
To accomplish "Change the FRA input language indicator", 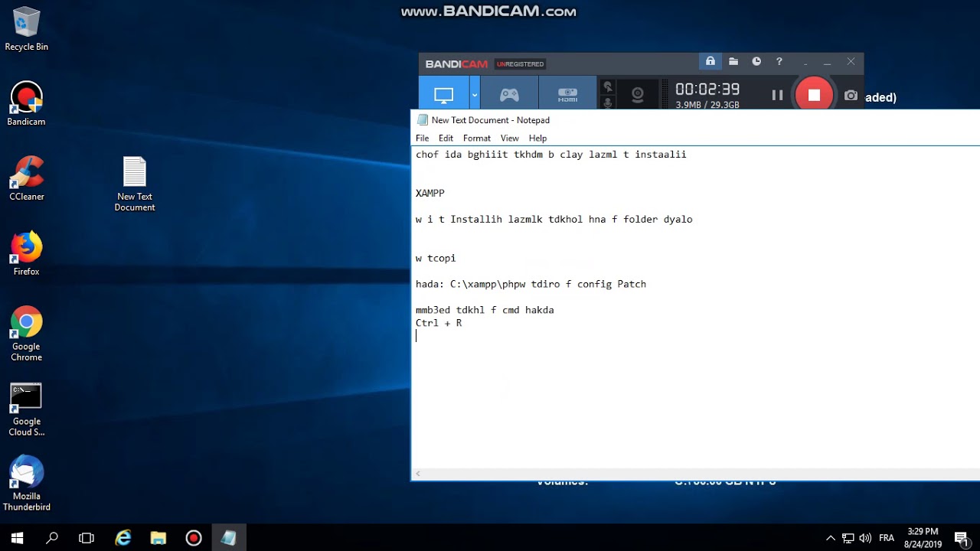I will pyautogui.click(x=887, y=538).
